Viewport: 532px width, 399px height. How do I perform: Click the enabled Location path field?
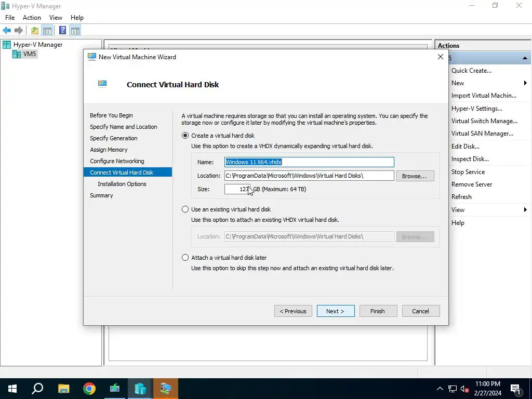pyautogui.click(x=309, y=176)
